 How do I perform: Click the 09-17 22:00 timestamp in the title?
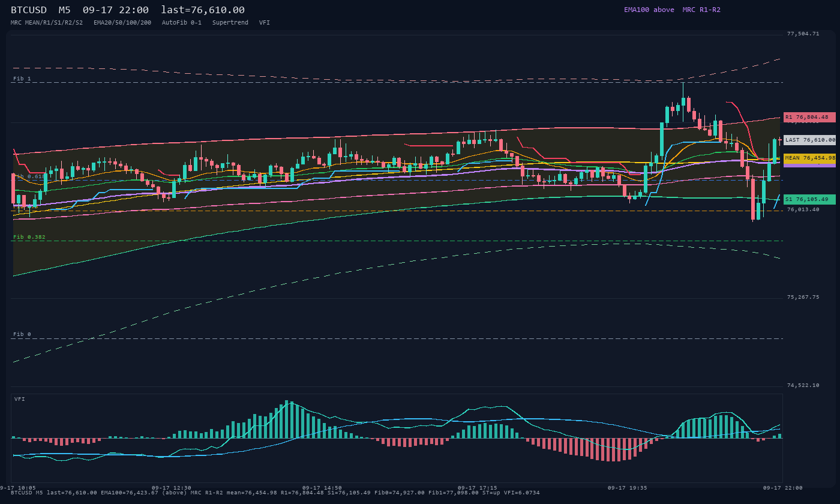click(x=116, y=10)
